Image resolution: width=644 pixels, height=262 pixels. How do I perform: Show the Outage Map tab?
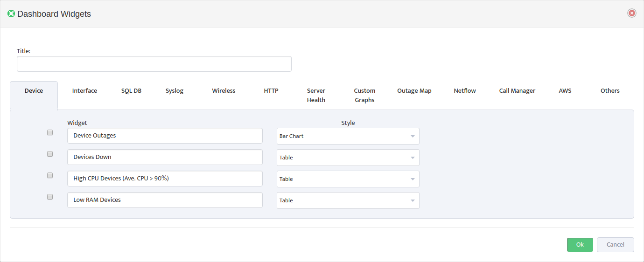(414, 91)
